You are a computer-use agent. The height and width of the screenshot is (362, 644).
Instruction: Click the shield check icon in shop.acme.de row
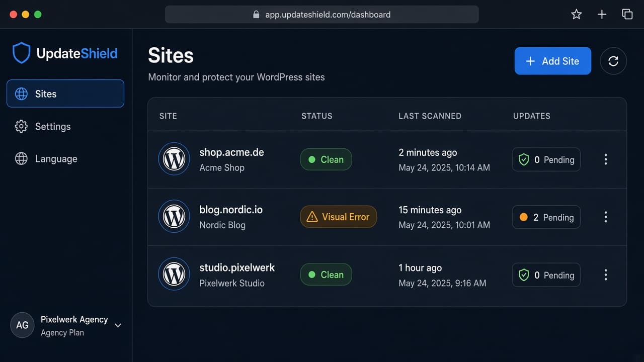point(524,160)
